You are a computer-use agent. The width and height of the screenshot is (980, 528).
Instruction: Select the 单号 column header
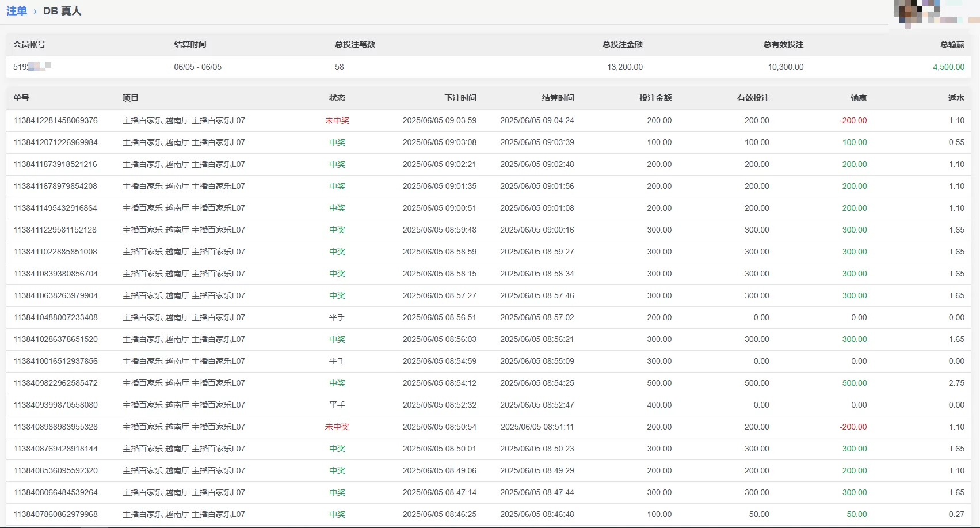[x=21, y=98]
